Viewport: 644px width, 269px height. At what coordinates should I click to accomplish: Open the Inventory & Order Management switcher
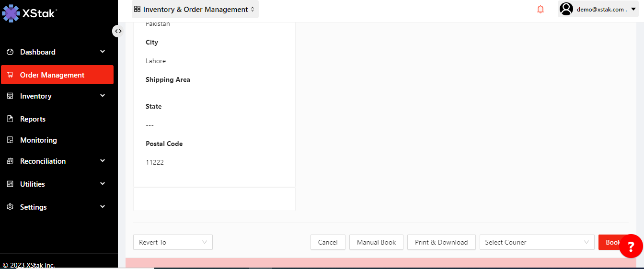(195, 9)
